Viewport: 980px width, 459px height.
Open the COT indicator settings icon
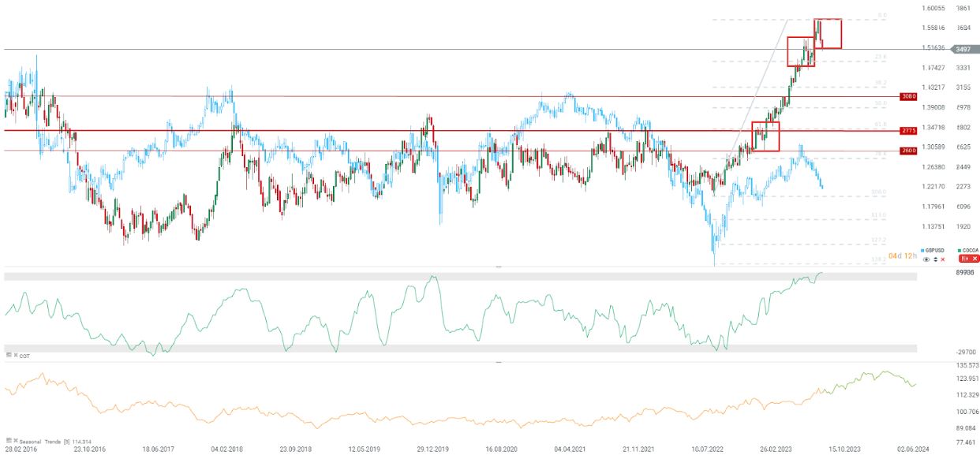coord(9,355)
